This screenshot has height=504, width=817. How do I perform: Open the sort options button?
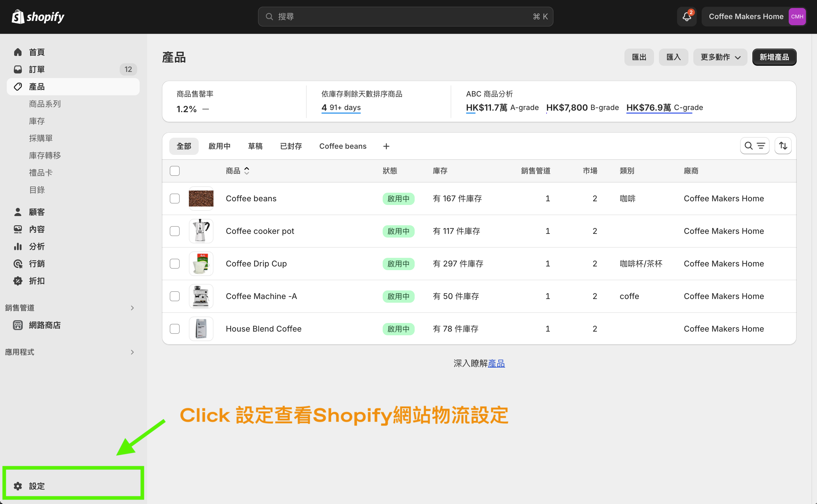pos(783,146)
